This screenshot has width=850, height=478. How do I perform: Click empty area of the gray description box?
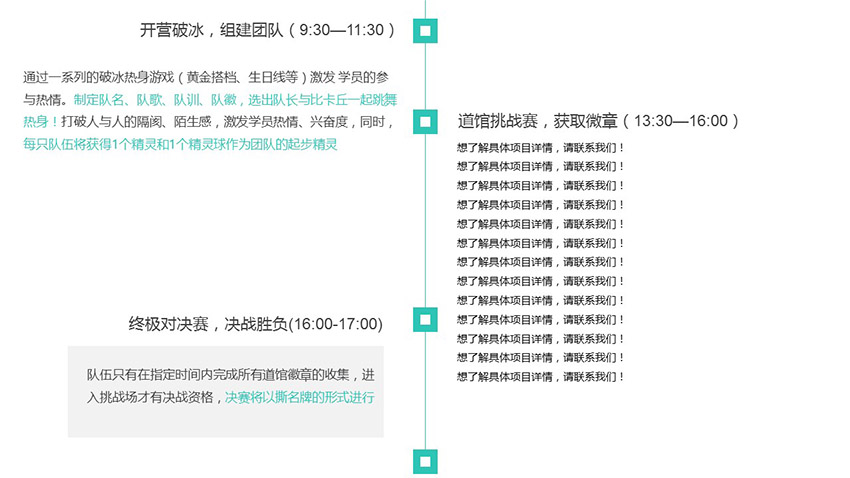(x=200, y=422)
